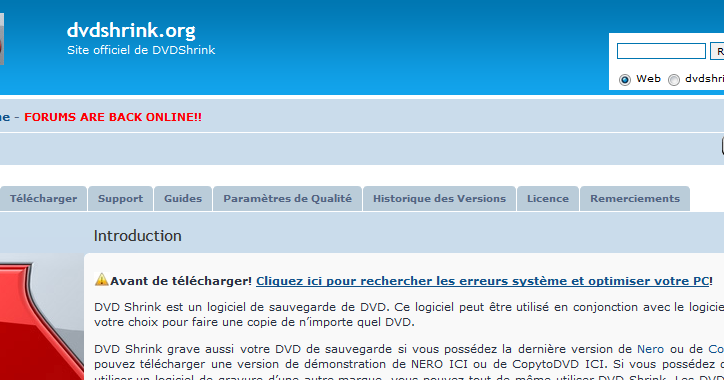Click the Introduction heading
Viewport: 724px width, 380px height.
[x=138, y=236]
